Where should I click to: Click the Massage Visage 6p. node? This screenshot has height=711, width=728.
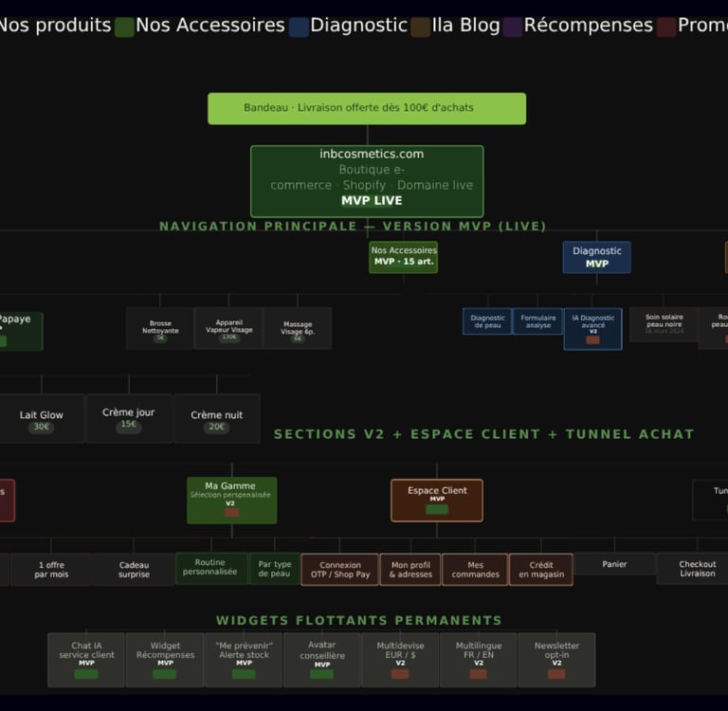[298, 328]
